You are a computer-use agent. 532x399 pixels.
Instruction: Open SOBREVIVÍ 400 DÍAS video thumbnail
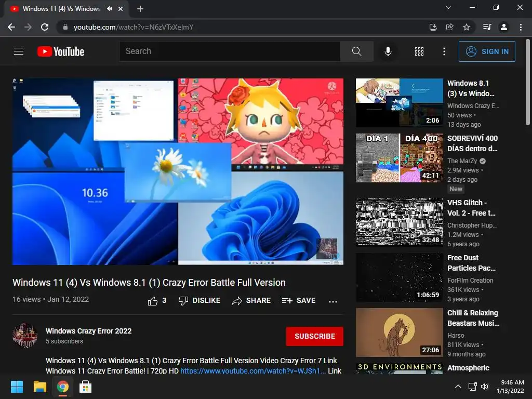[x=400, y=158]
